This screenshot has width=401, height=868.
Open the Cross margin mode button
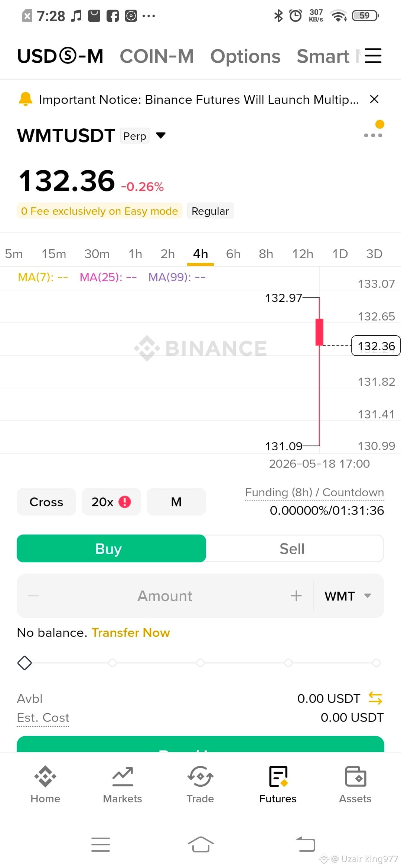click(x=46, y=502)
